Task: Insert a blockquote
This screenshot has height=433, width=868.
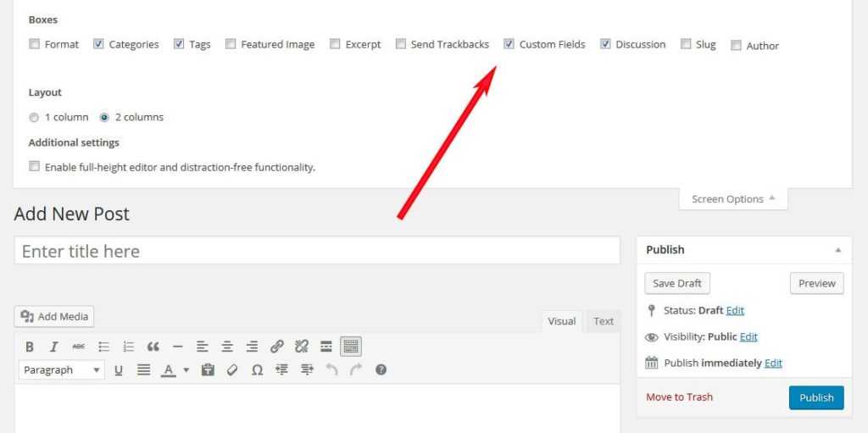Action: 153,347
